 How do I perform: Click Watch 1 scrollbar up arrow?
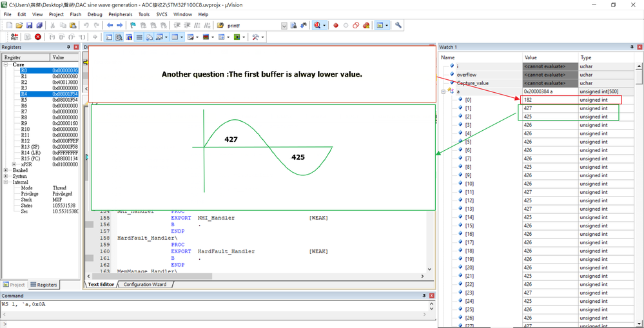[639, 66]
